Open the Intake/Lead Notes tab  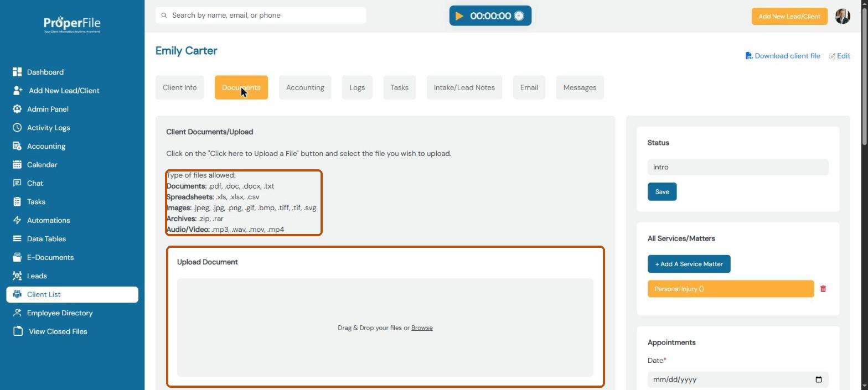tap(464, 87)
